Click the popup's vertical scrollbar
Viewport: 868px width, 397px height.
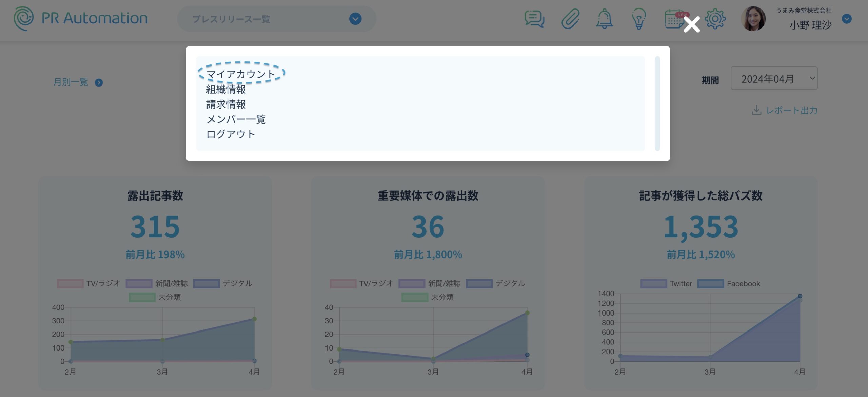pos(657,103)
